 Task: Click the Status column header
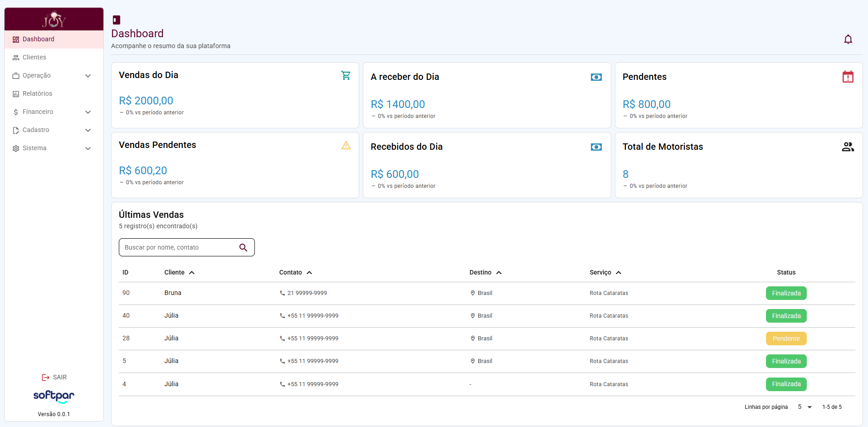[786, 273]
